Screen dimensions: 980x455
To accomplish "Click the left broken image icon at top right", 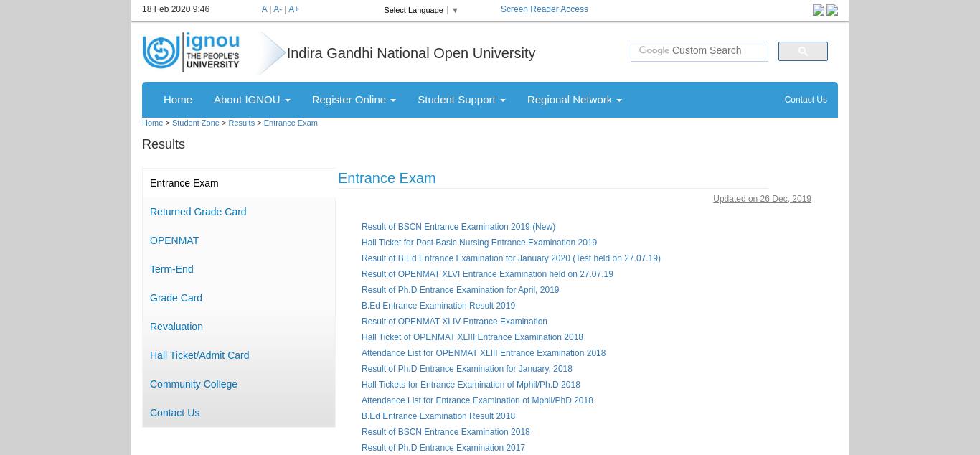I will (x=819, y=10).
